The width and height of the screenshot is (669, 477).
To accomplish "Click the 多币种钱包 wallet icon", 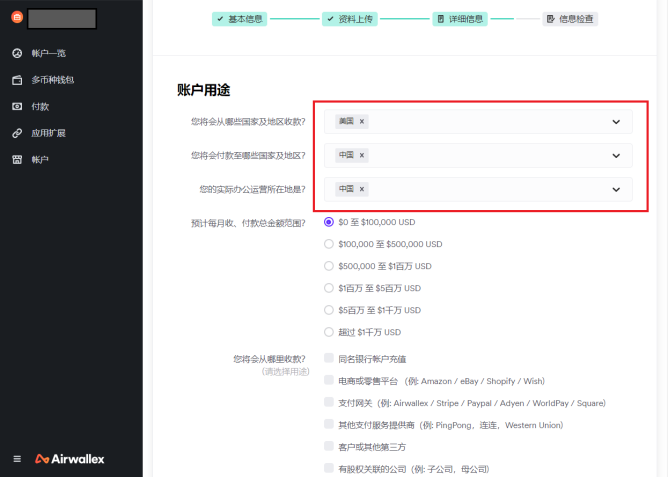I will (17, 80).
